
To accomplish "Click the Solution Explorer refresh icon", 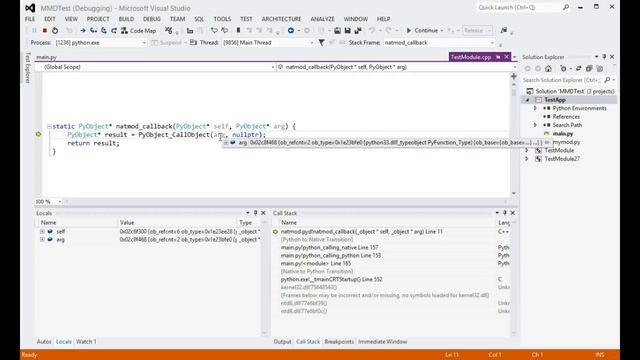I will click(x=563, y=69).
